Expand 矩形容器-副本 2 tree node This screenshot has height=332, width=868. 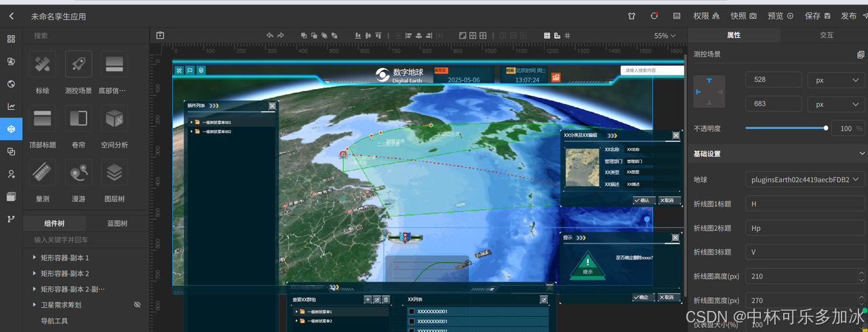pyautogui.click(x=35, y=274)
